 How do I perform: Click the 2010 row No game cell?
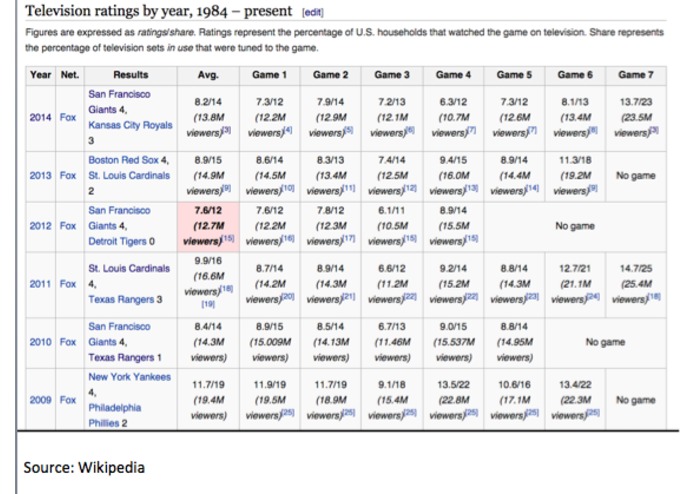[x=605, y=342]
